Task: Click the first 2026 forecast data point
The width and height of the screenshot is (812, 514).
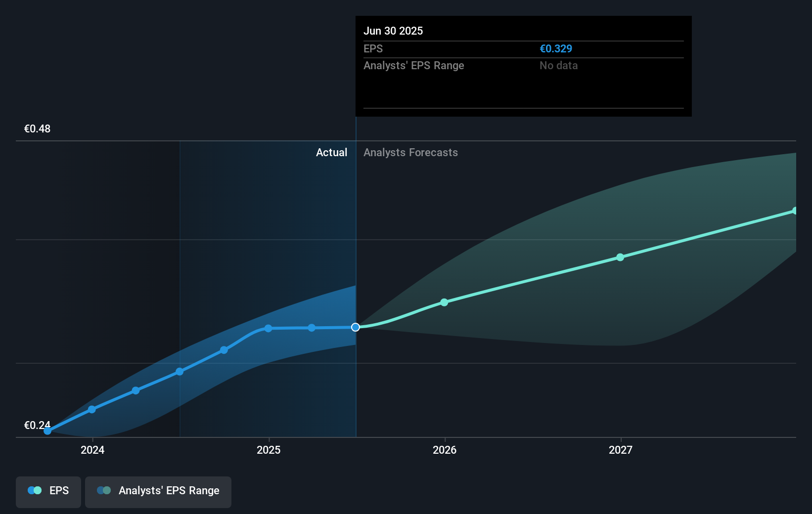Action: click(x=445, y=302)
